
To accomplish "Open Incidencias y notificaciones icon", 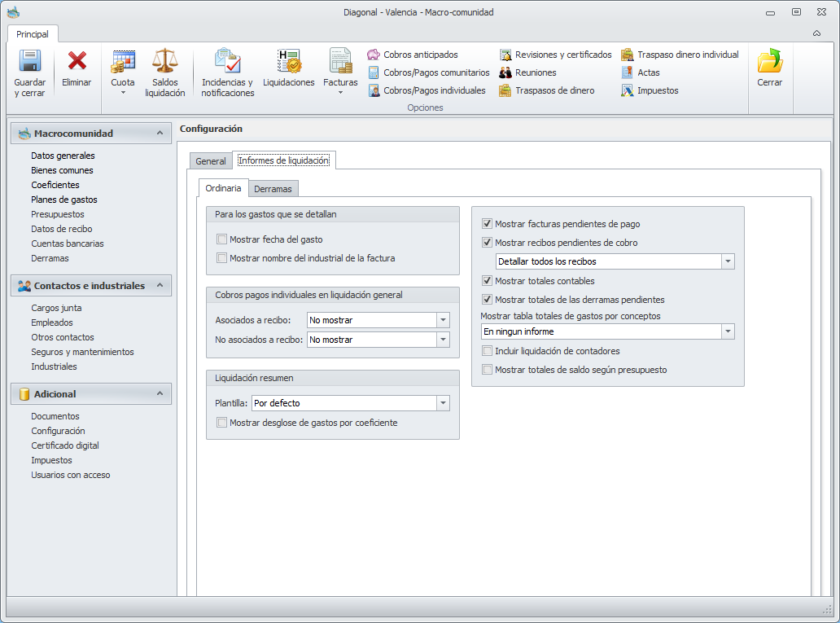I will pos(228,60).
